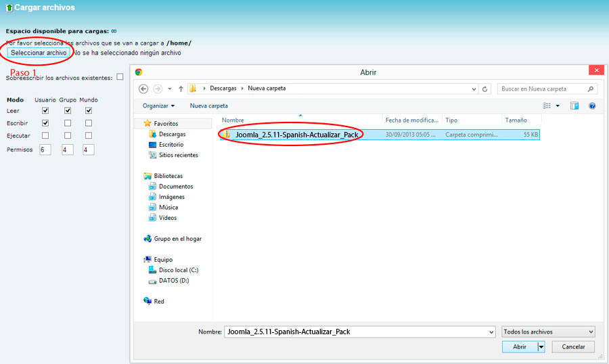609x364 pixels.
Task: Open Descargas folder in Favoritos
Action: point(172,134)
